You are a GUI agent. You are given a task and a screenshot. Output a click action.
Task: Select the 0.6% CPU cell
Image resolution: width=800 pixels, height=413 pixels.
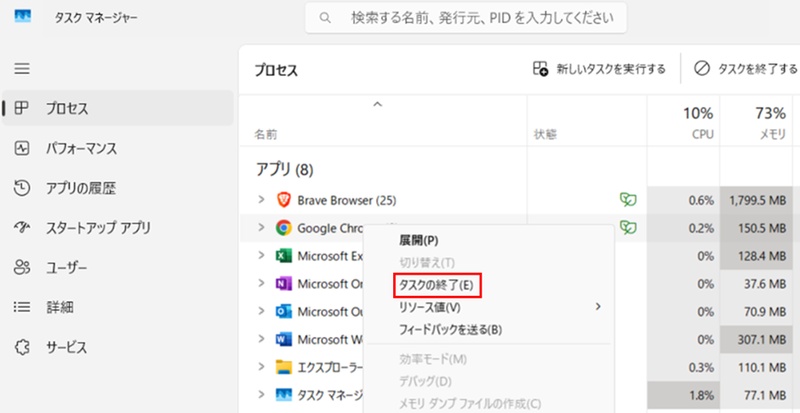pos(684,200)
